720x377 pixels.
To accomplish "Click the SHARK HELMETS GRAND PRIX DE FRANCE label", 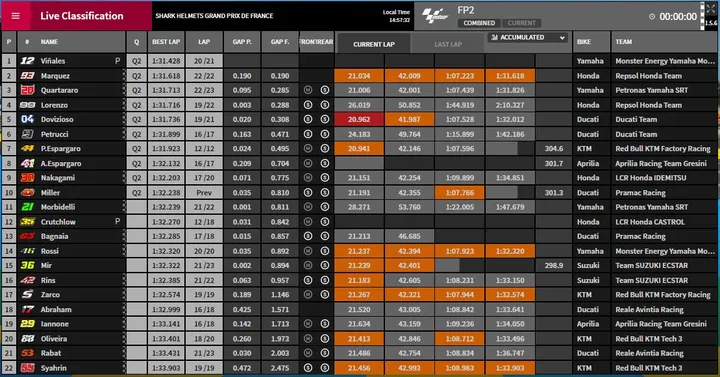I will [x=214, y=16].
